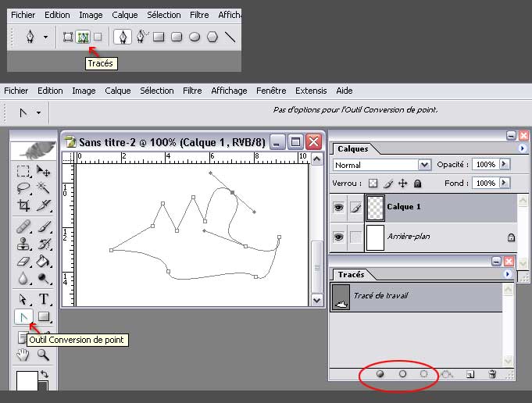Click the Opacité 100% input field

click(x=486, y=165)
